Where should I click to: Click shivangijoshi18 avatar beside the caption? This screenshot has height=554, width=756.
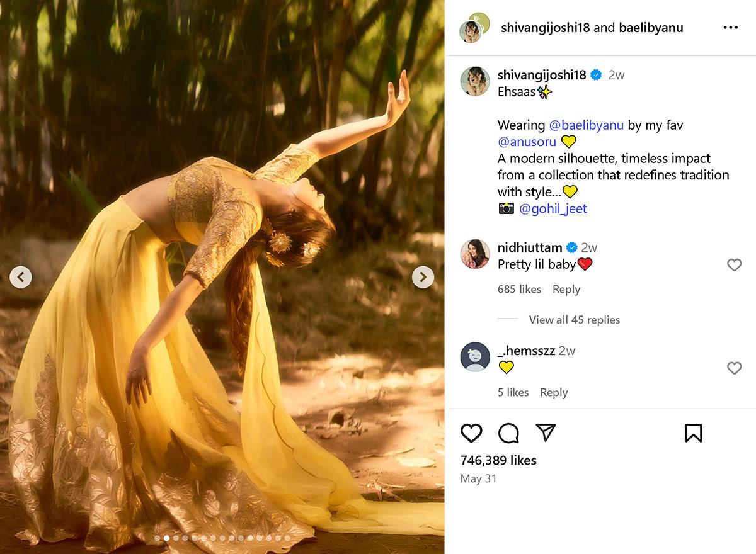coord(475,81)
